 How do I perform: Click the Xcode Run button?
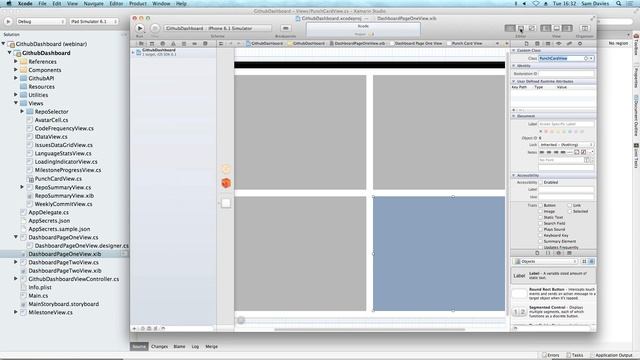(x=140, y=28)
